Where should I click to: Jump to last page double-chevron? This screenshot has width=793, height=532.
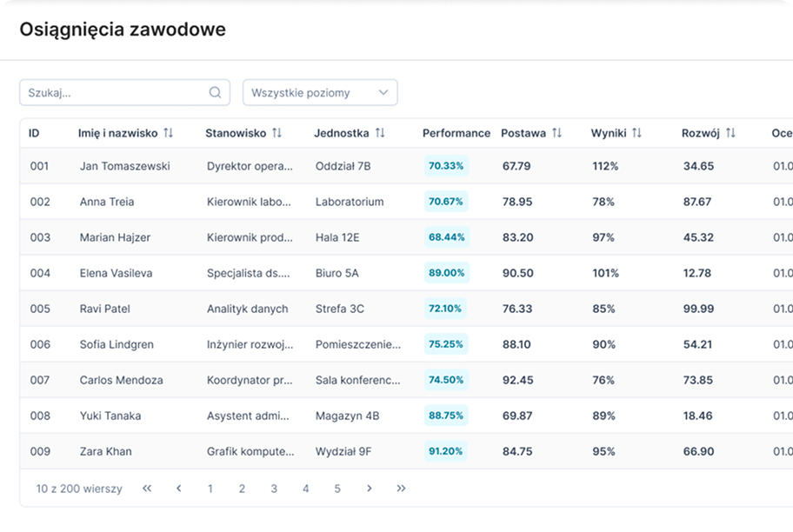401,489
